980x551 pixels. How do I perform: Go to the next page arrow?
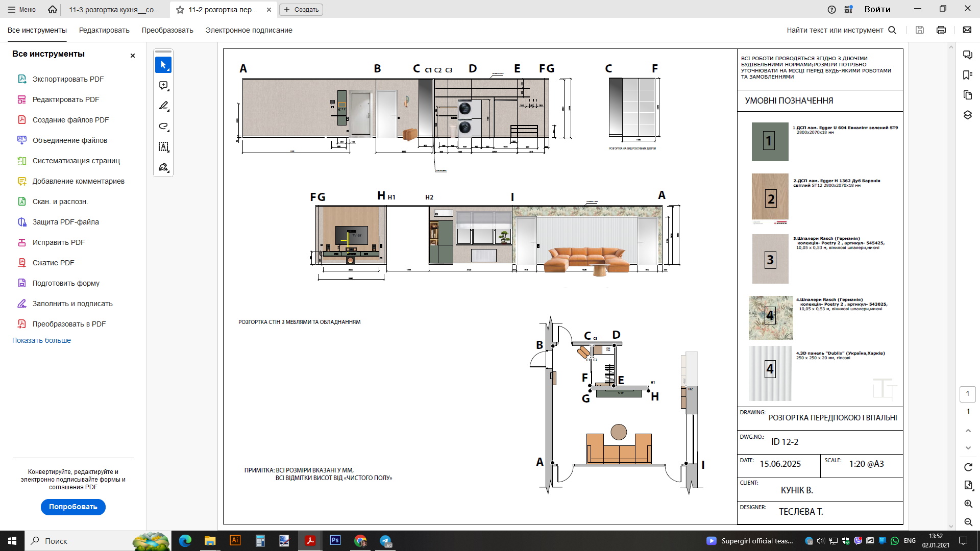point(968,448)
